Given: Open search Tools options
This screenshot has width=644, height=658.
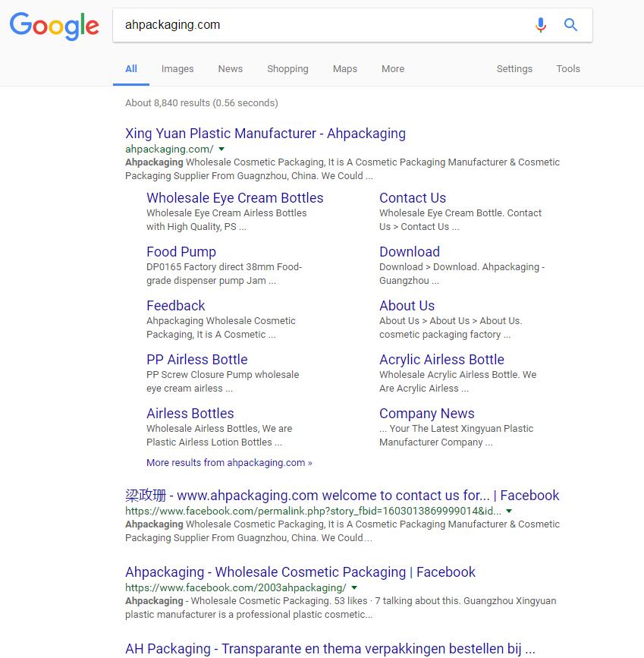Looking at the screenshot, I should click(568, 69).
